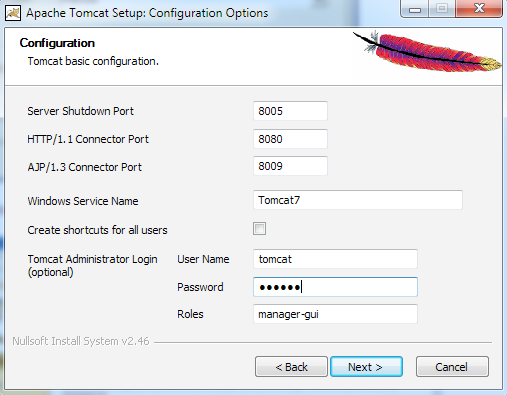The height and width of the screenshot is (395, 507).
Task: Click the Tomcat basic configuration text
Action: click(x=93, y=61)
